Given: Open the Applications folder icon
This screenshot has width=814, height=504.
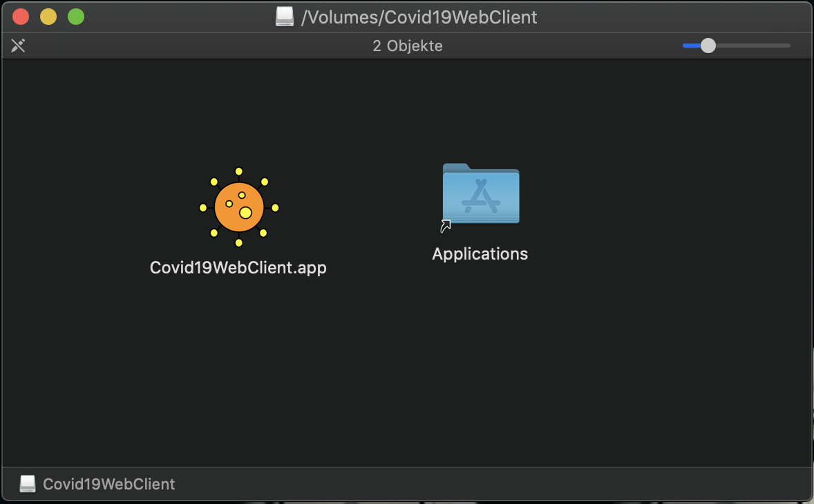Looking at the screenshot, I should 480,194.
